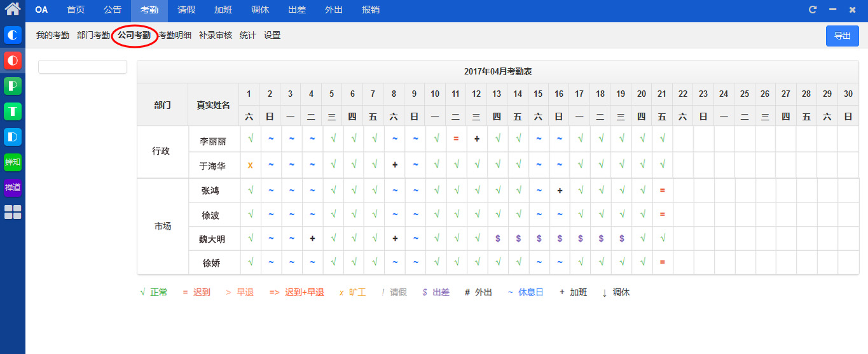This screenshot has width=868, height=354.
Task: Click the refresh icon in title bar
Action: 813,10
